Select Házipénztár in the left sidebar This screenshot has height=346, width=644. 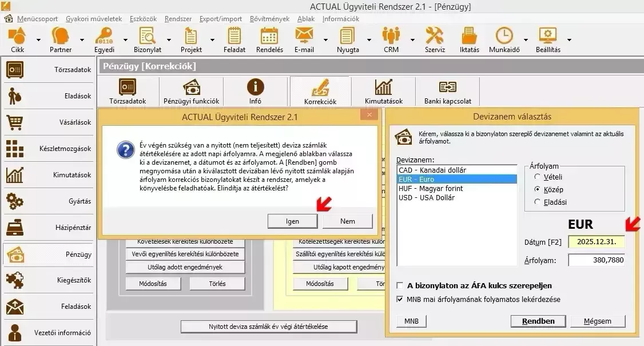pyautogui.click(x=48, y=228)
